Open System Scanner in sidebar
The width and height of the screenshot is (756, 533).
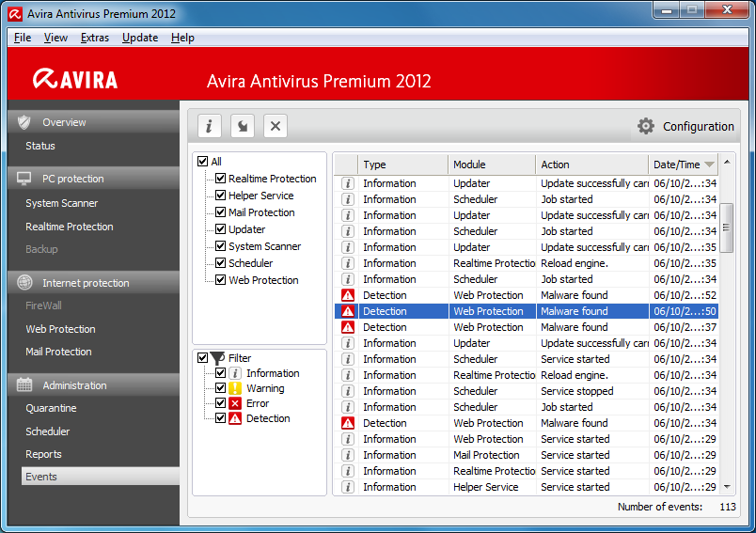(62, 203)
